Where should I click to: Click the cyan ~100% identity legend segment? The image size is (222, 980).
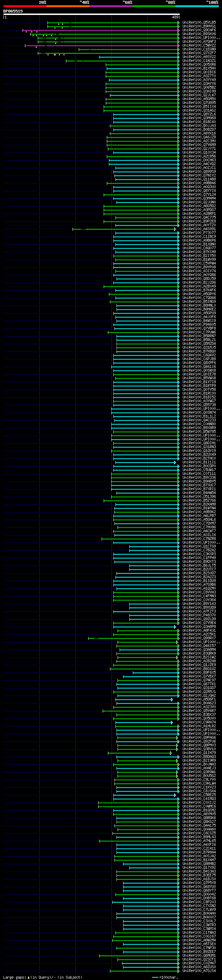197,6
